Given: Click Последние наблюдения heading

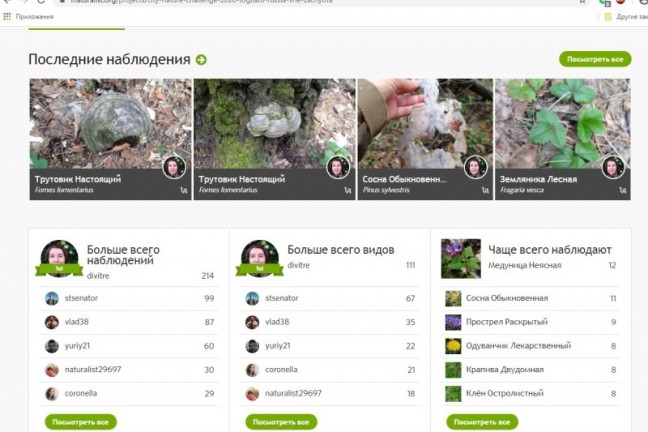Looking at the screenshot, I should tap(109, 60).
